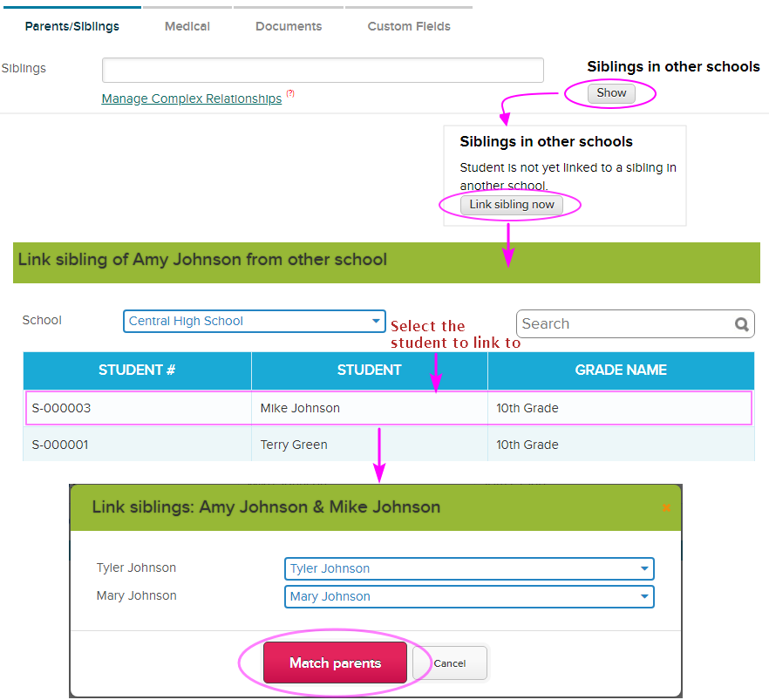
Task: Open the Parents/Siblings tab
Action: pyautogui.click(x=72, y=26)
